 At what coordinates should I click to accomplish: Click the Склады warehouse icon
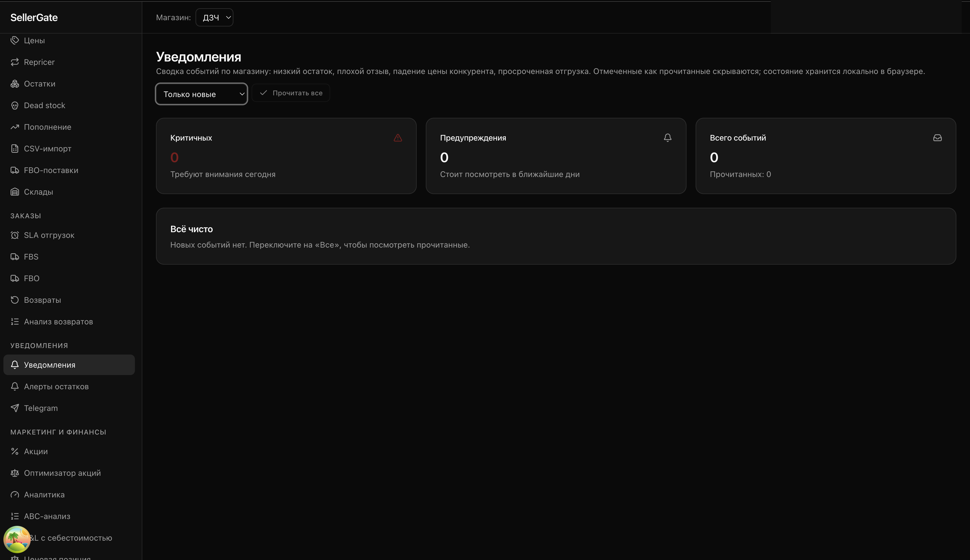(15, 192)
